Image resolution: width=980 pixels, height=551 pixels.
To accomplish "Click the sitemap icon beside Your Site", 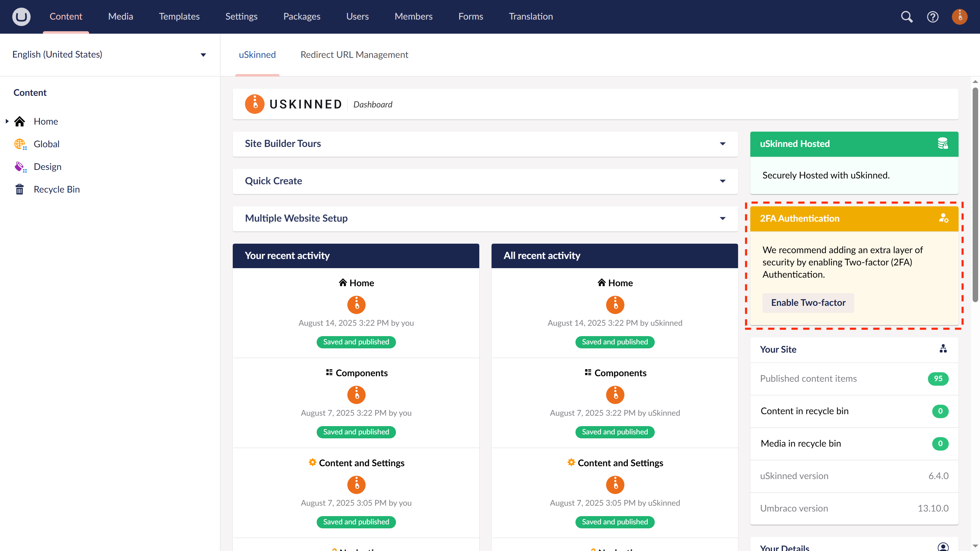I will (x=944, y=349).
